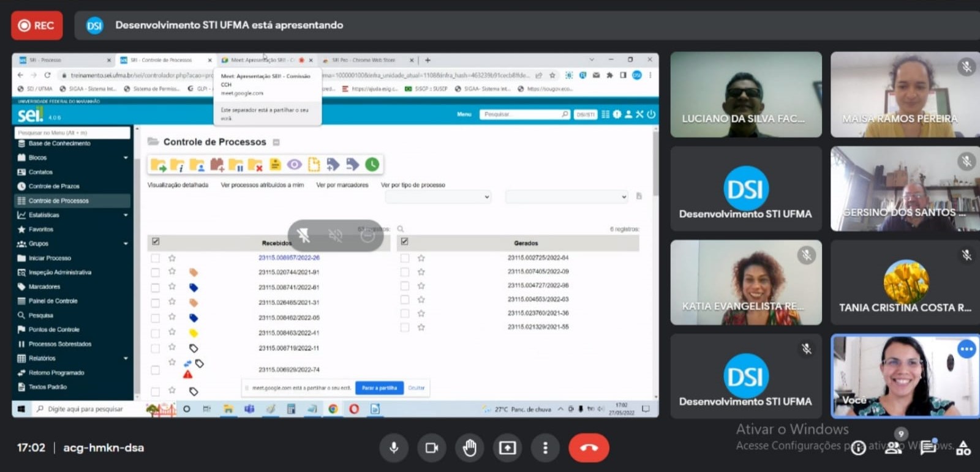This screenshot has height=472, width=980.
Task: Toggle the microphone in the Meet controls
Action: coord(394,448)
